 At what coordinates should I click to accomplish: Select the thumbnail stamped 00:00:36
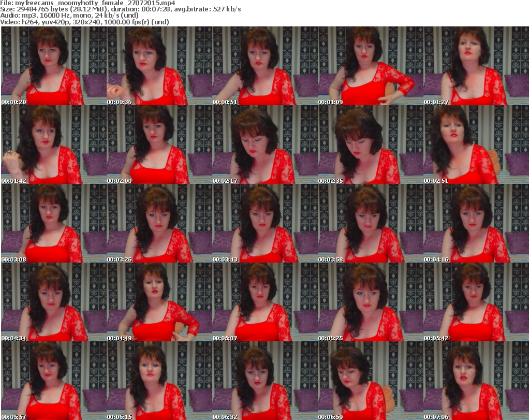click(x=159, y=66)
